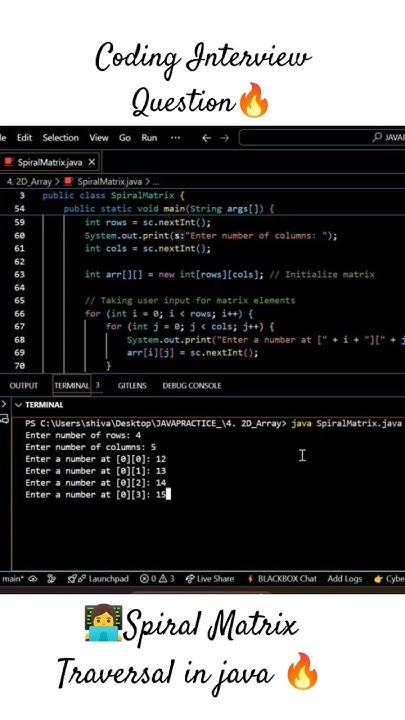Open the Run menu
This screenshot has height=720, width=405.
point(149,138)
